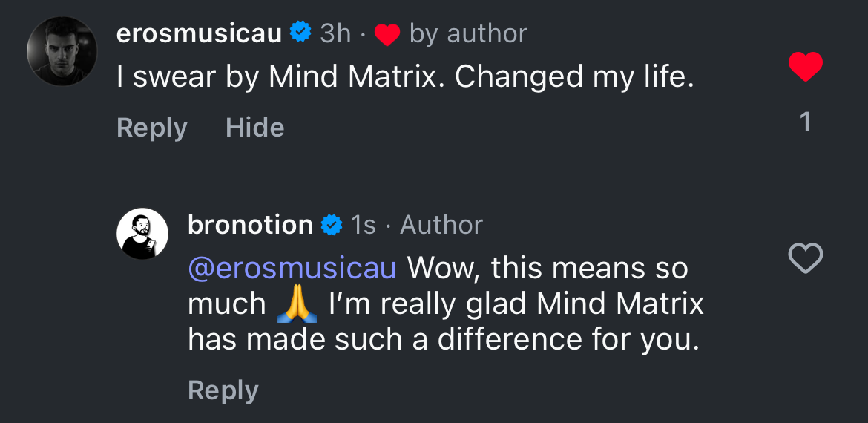The height and width of the screenshot is (423, 868).
Task: Click the 3h timestamp
Action: tap(335, 33)
